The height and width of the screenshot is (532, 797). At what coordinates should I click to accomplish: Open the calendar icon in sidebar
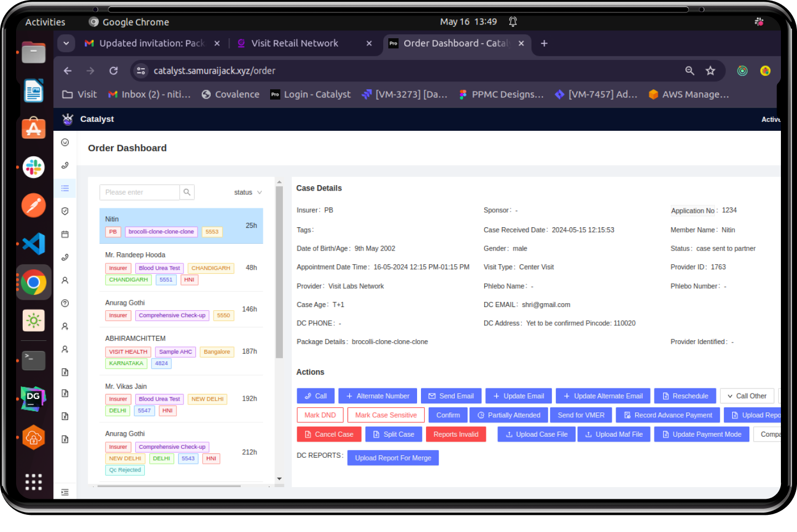pyautogui.click(x=65, y=234)
